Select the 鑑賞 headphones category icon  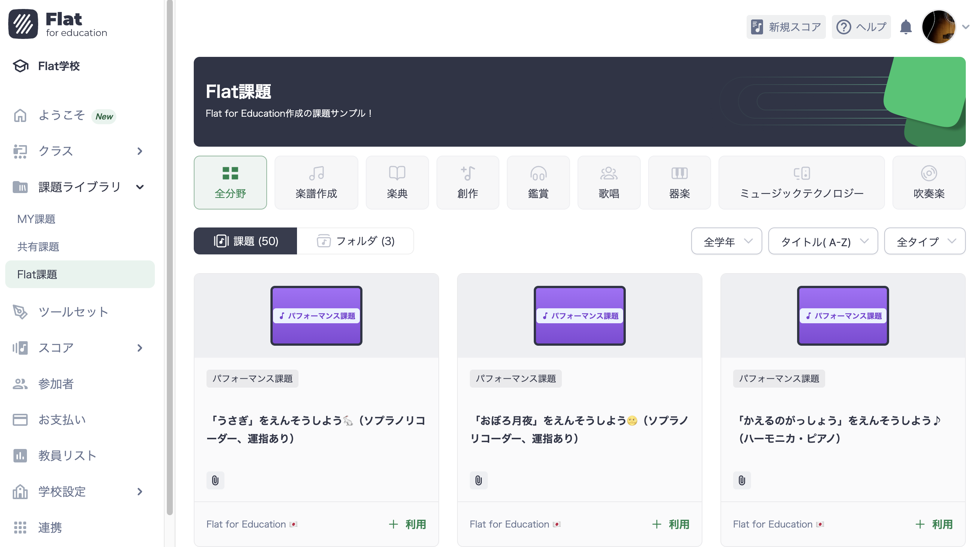538,174
